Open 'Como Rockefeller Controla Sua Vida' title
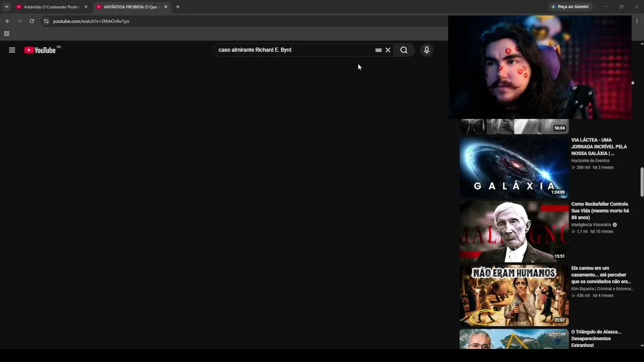 point(600,211)
